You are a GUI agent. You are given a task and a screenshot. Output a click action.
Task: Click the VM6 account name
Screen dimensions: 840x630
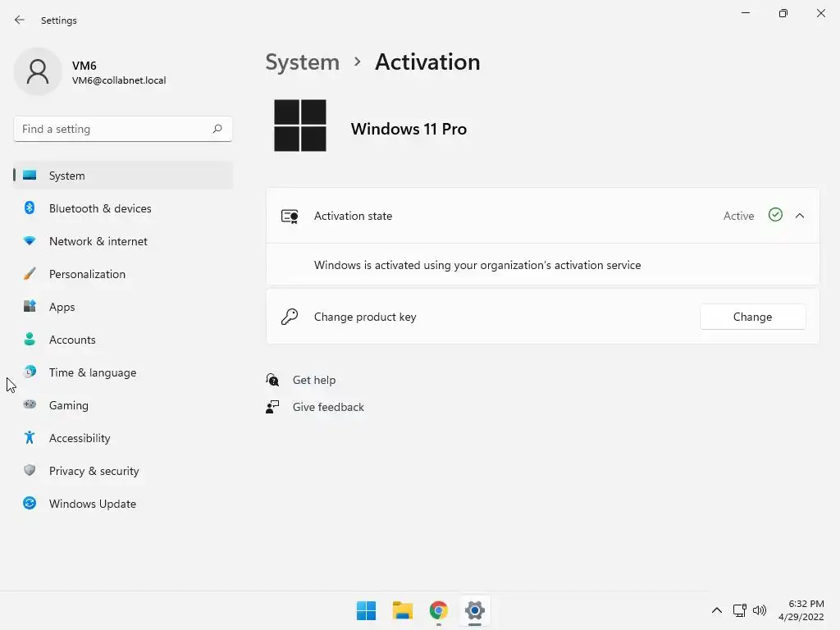(x=84, y=66)
